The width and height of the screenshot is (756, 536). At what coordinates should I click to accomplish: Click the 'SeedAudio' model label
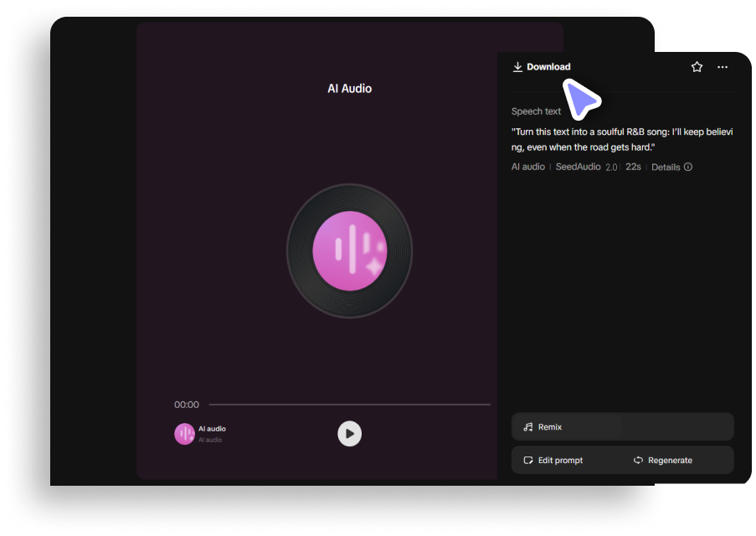(578, 167)
